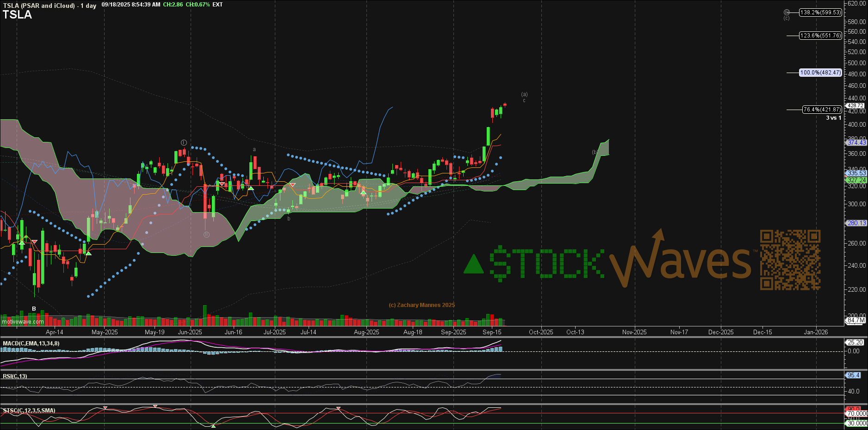The width and height of the screenshot is (868, 430).
Task: Click the (b) wave label beside the cloud
Action: coord(595,152)
